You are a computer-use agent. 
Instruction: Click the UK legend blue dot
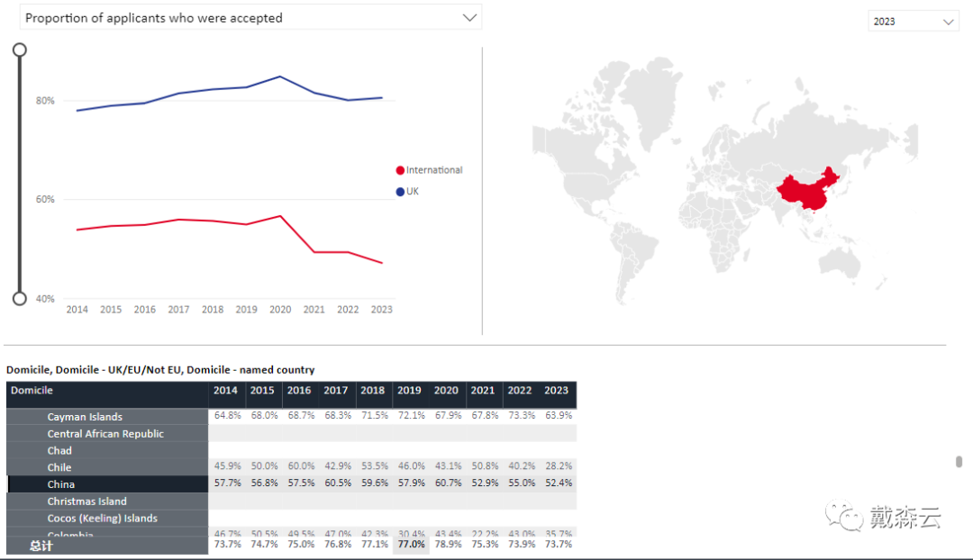[x=400, y=192]
